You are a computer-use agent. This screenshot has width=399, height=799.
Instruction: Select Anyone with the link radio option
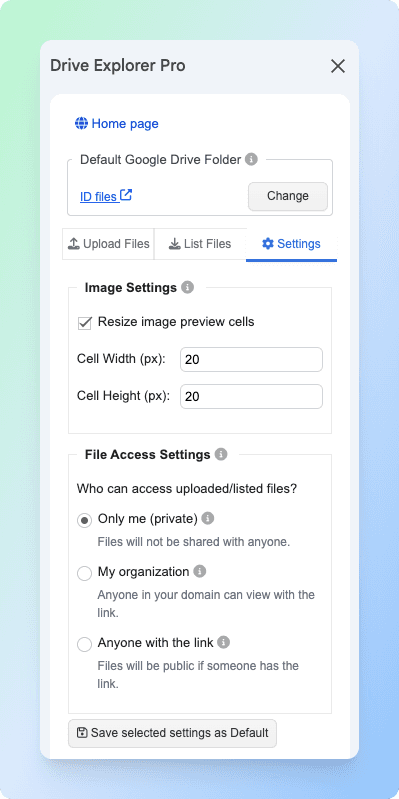(x=84, y=644)
